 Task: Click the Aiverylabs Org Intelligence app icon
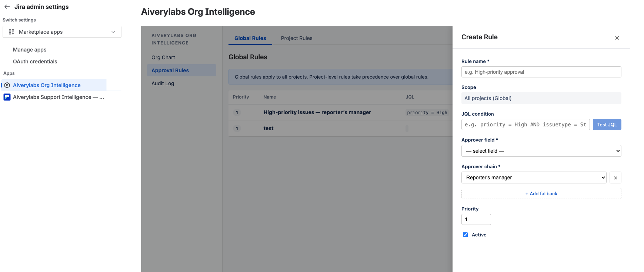click(x=7, y=85)
